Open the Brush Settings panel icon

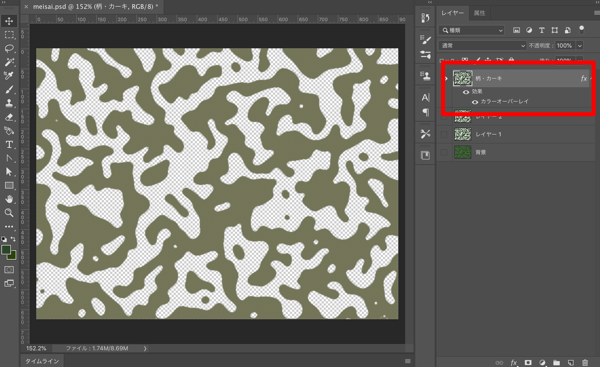pos(425,55)
